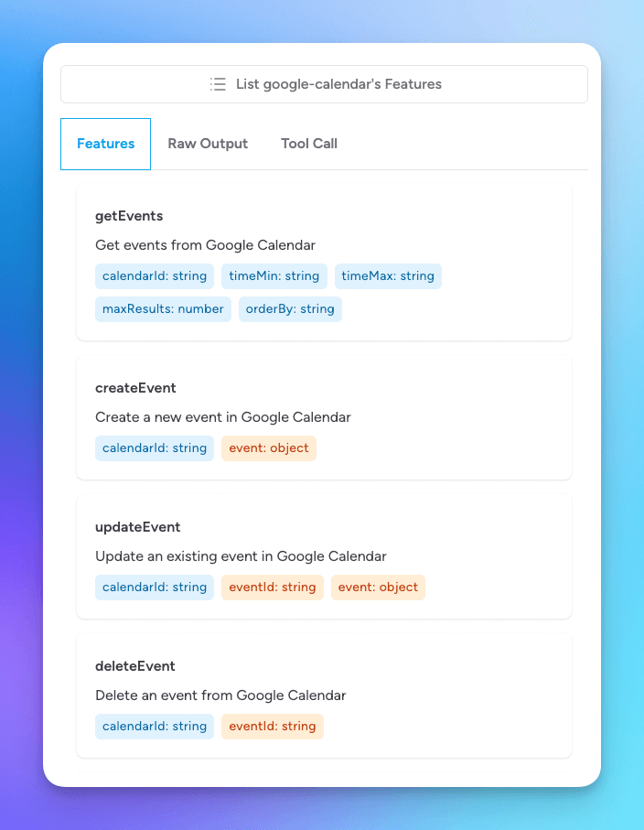This screenshot has width=644, height=830.
Task: Open the updateEvent feature card
Action: tap(324, 556)
